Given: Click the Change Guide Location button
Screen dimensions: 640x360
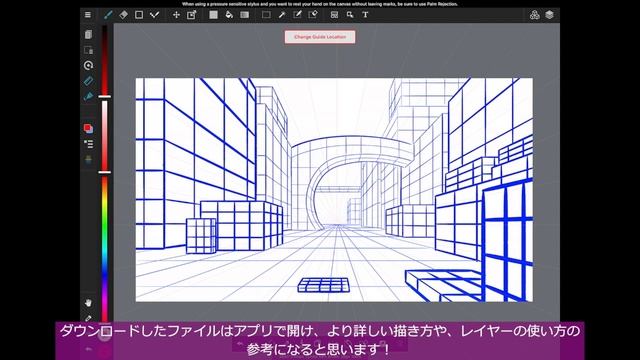Looking at the screenshot, I should pos(320,37).
